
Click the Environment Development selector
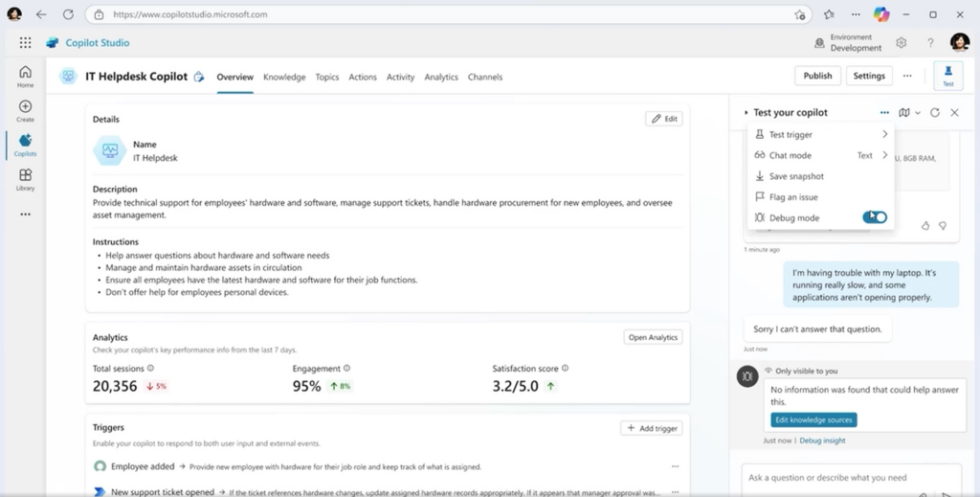(x=848, y=42)
